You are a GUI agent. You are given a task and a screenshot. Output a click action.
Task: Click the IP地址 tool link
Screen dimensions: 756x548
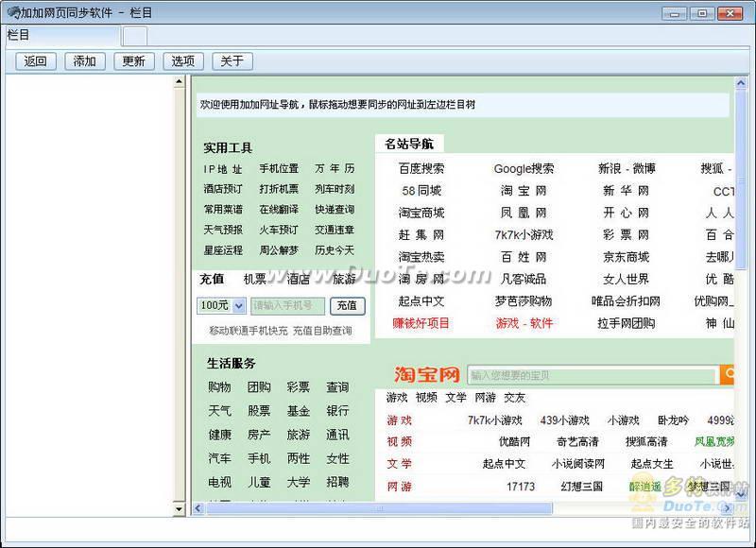[223, 169]
